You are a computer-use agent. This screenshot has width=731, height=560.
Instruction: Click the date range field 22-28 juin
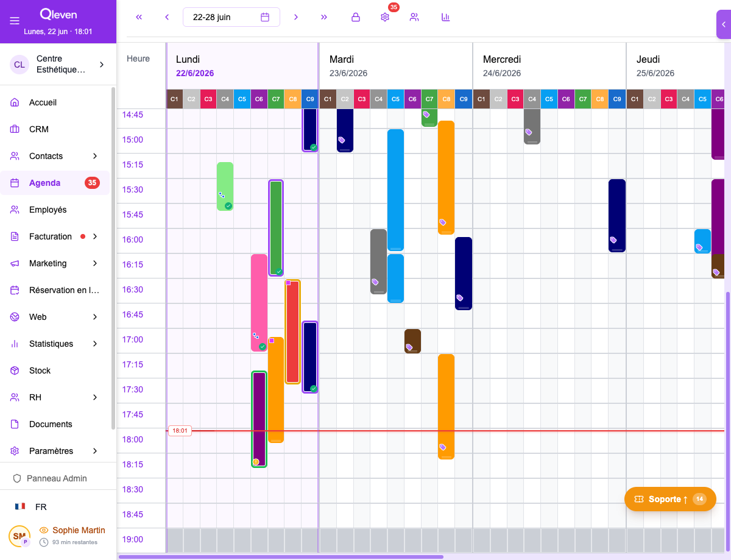[231, 17]
